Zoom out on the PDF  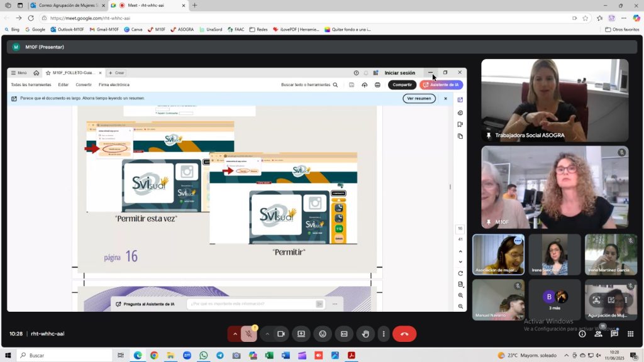[460, 306]
